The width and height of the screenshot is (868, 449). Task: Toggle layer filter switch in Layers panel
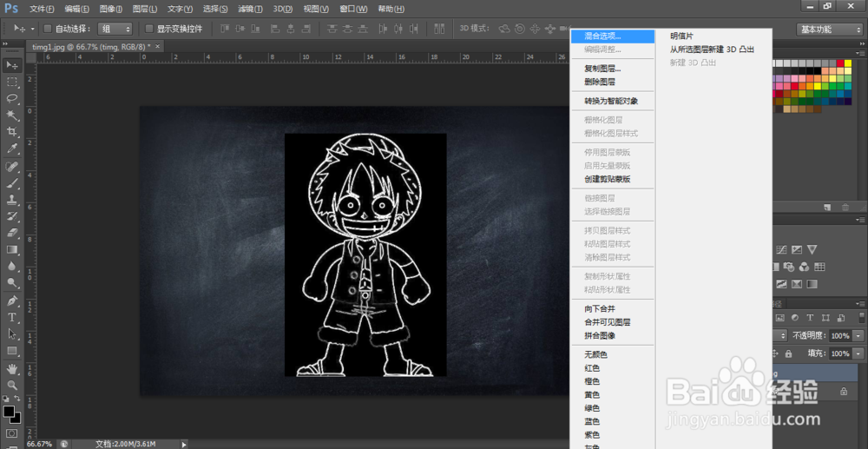pos(861,318)
